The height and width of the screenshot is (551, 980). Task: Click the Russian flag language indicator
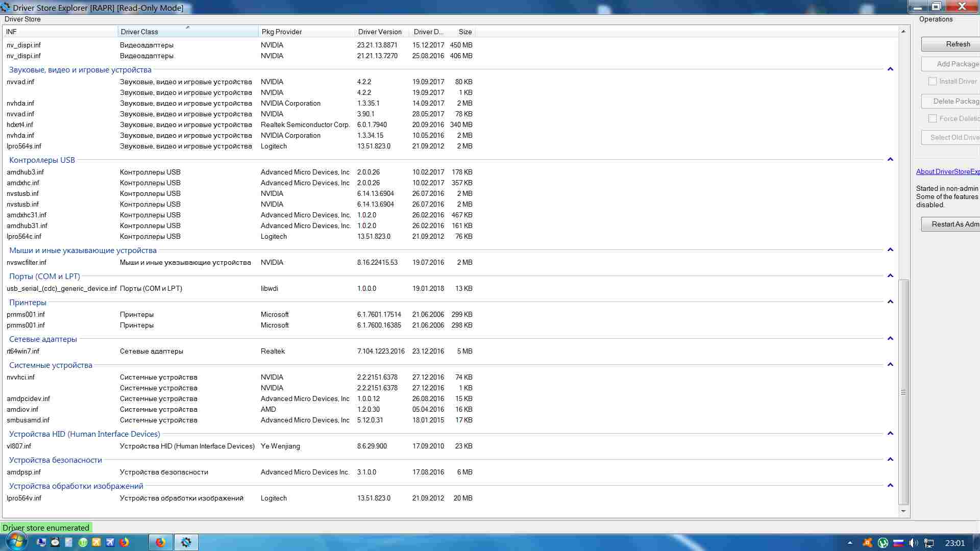[x=898, y=543]
